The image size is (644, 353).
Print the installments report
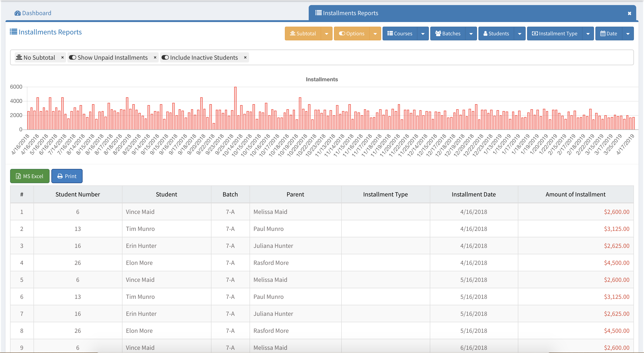pos(67,176)
